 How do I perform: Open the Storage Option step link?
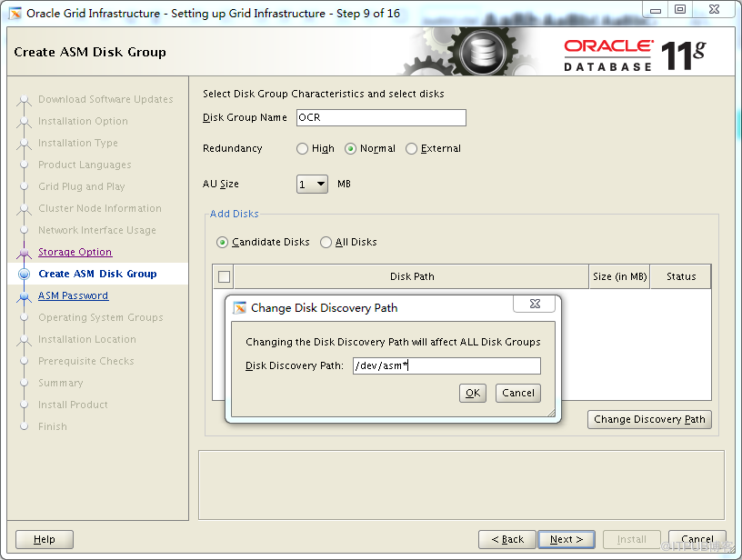click(75, 252)
